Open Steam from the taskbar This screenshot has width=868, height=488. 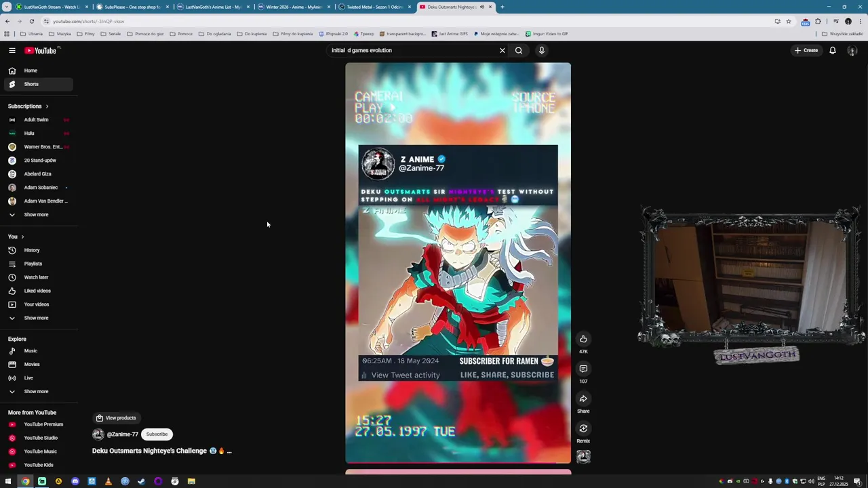(x=141, y=482)
